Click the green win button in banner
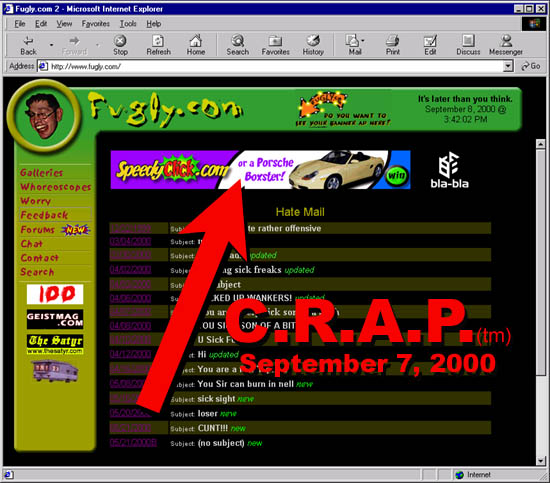Viewport: 550px width, 483px height. tap(396, 175)
